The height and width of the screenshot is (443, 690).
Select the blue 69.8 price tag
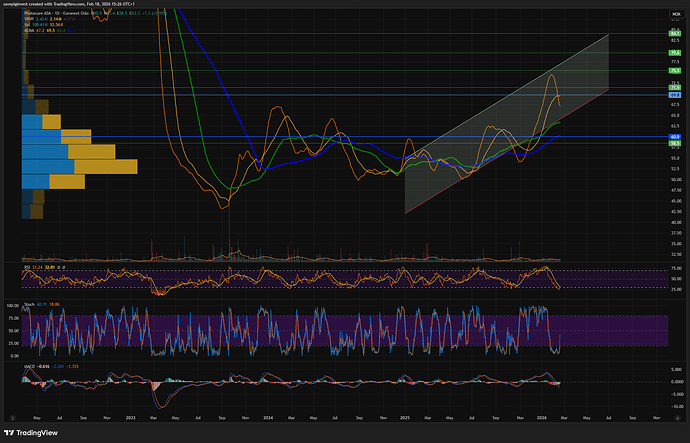pyautogui.click(x=675, y=95)
